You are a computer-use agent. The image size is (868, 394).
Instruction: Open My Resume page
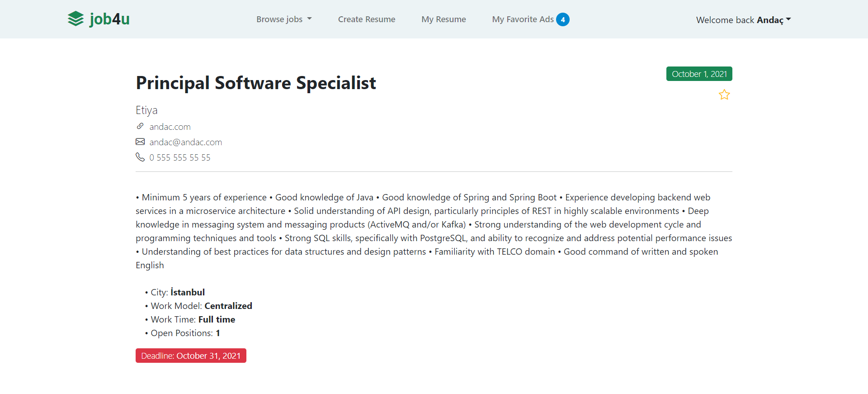point(443,19)
